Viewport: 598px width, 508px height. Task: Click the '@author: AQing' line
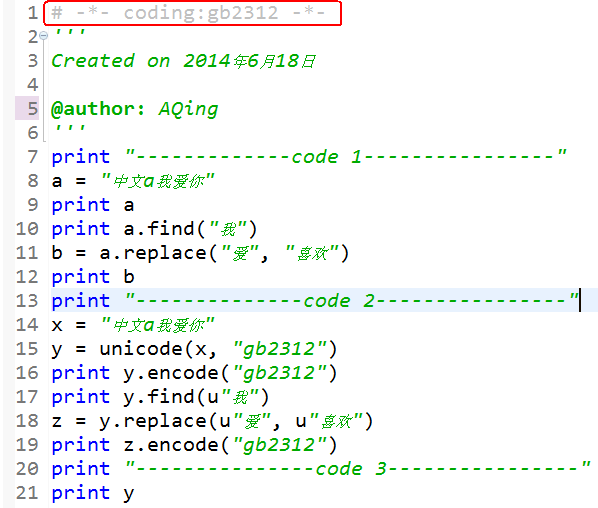pos(135,109)
